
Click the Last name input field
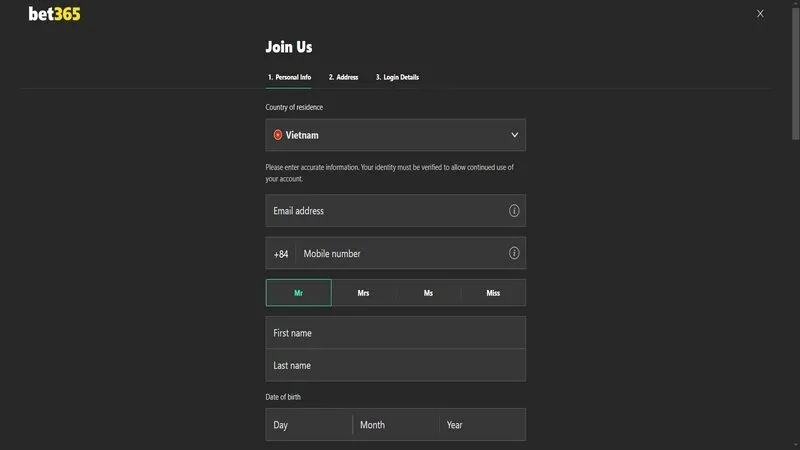click(395, 365)
